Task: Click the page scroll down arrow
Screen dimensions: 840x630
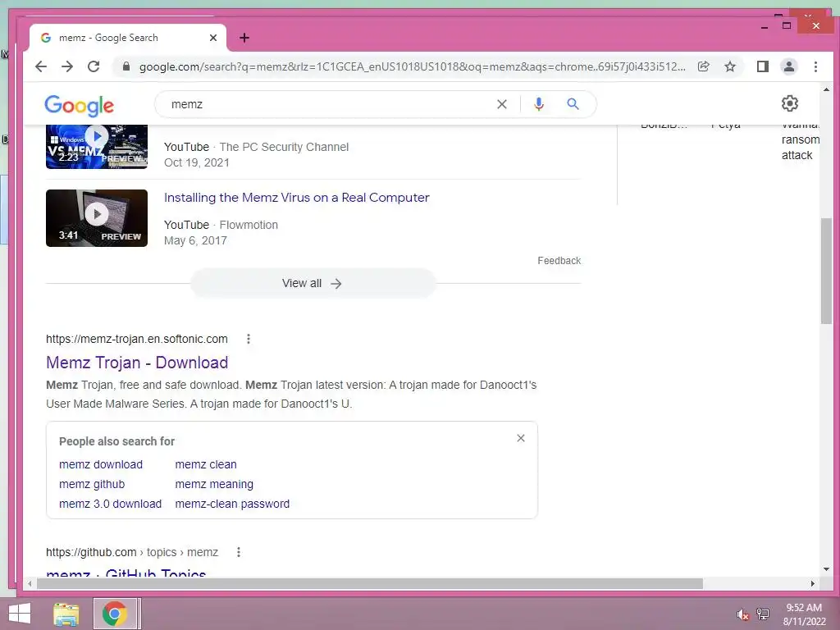Action: [825, 569]
